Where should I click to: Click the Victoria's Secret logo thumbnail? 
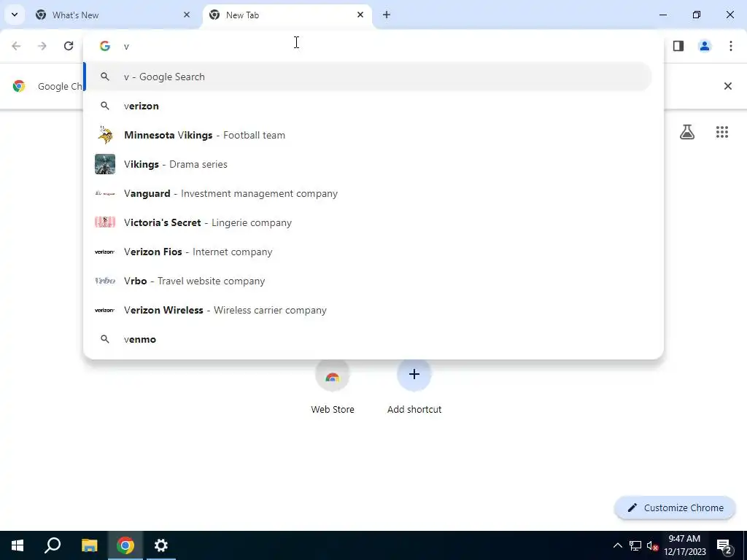[x=105, y=222]
